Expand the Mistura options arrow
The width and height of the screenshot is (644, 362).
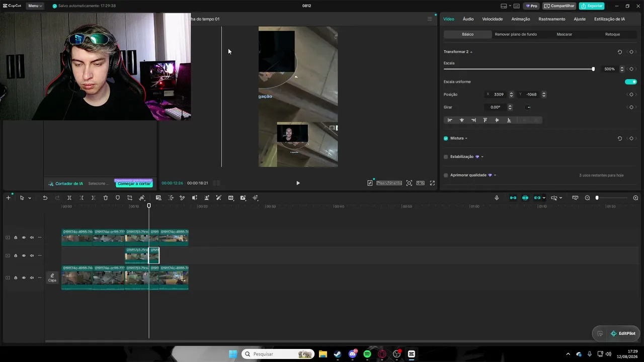[466, 138]
